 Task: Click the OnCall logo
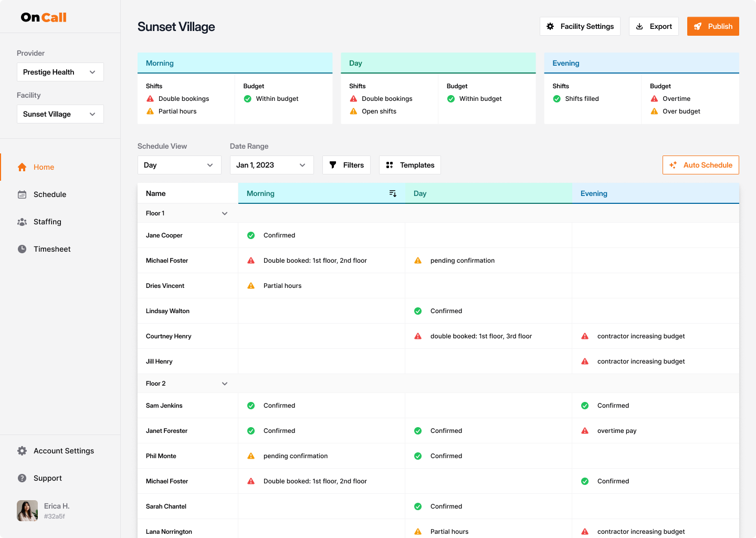[44, 17]
